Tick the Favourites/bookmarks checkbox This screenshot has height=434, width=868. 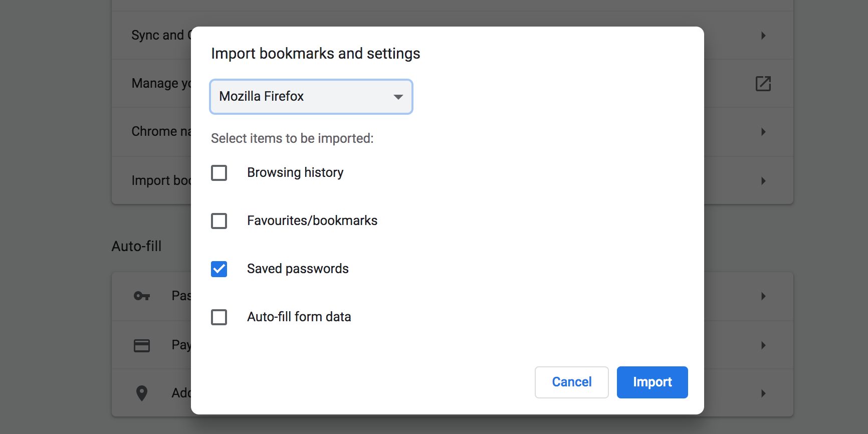[219, 221]
